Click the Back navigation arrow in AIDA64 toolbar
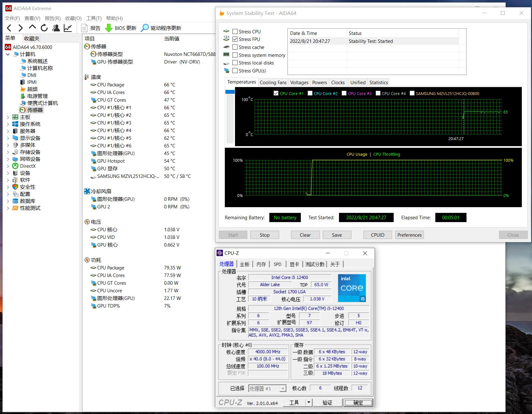This screenshot has height=414, width=532. click(x=9, y=28)
